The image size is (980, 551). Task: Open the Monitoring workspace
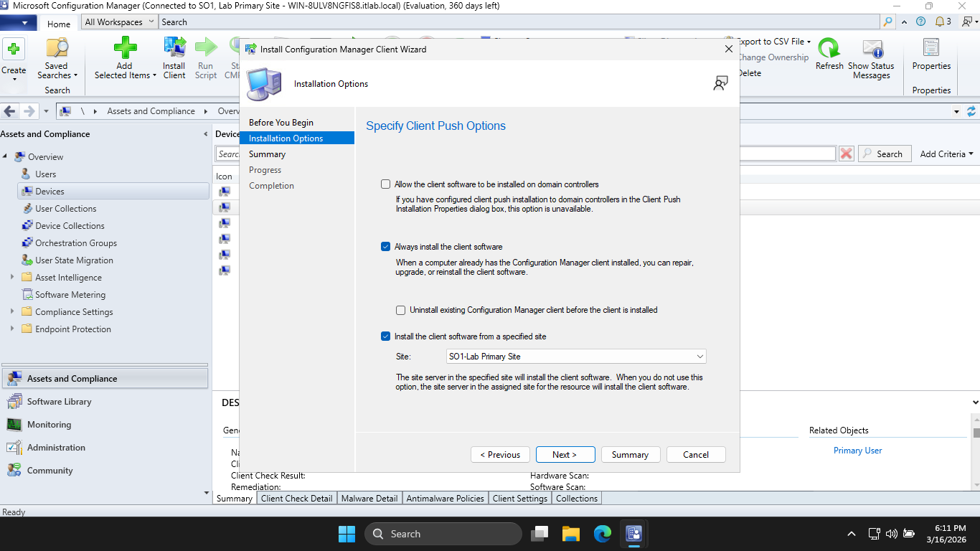49,425
